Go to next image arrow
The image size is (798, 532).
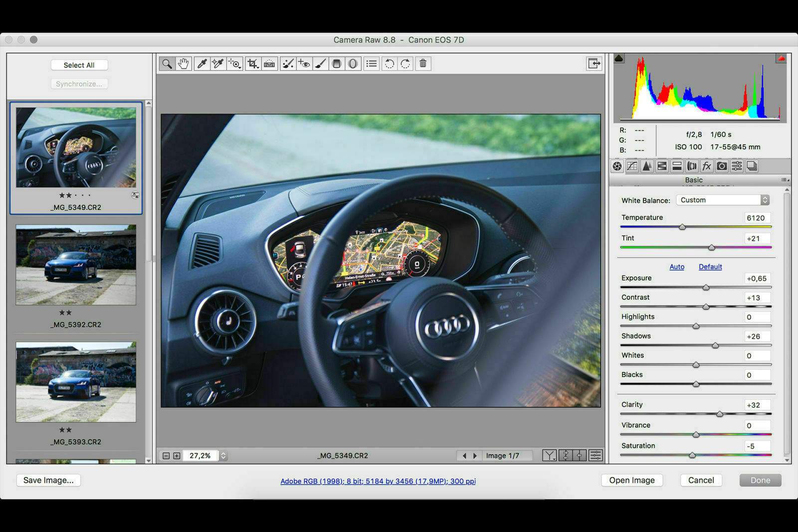[475, 456]
